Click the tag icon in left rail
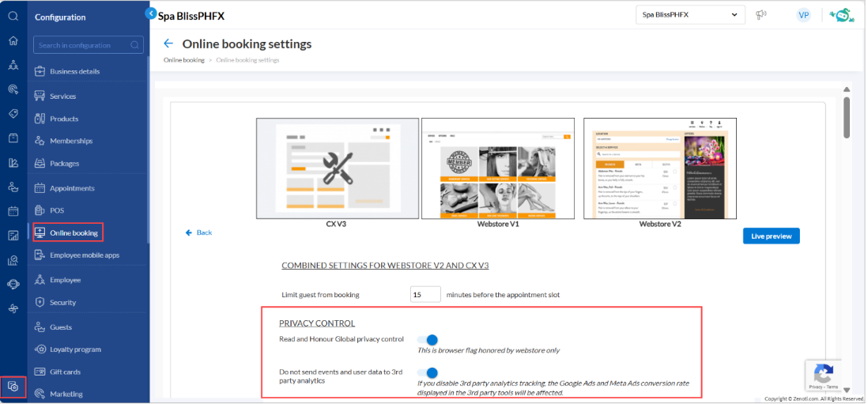 pos(13,114)
